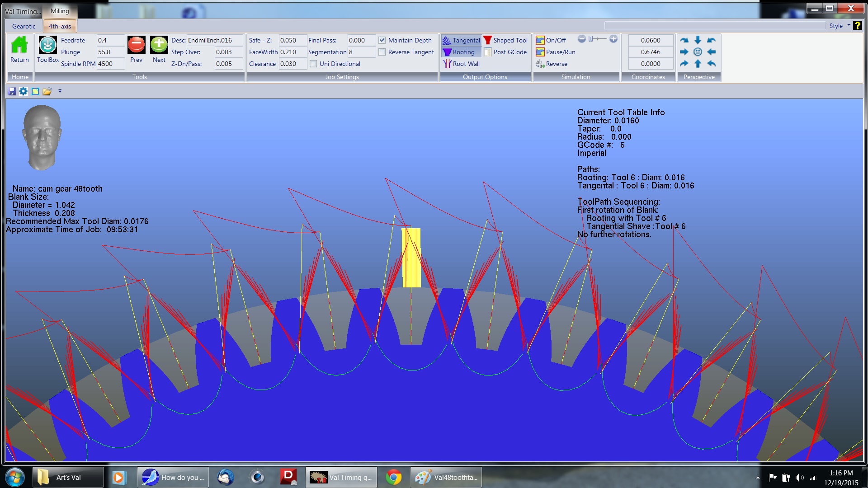Screen dimensions: 868x488
Task: Increase simulation speed with the plus slider button
Action: click(613, 39)
